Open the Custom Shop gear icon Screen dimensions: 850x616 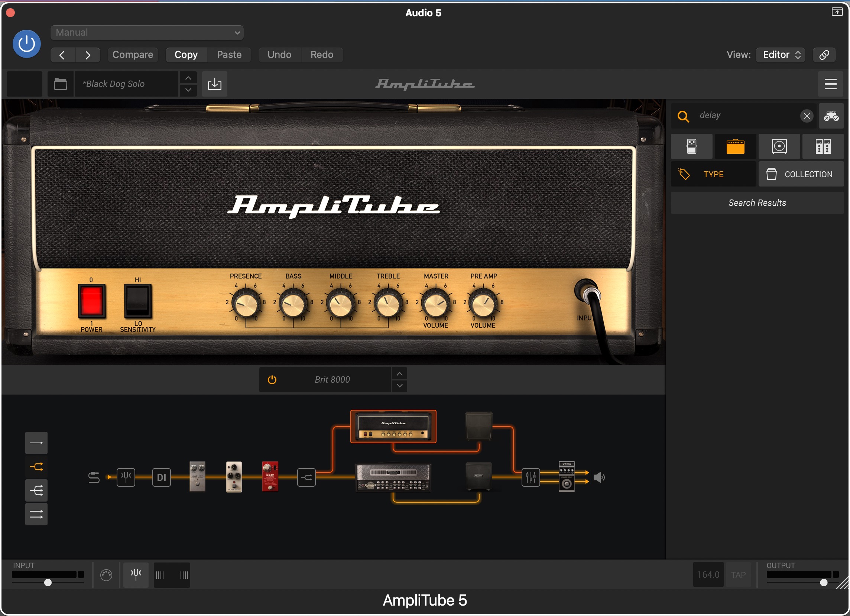[x=831, y=116]
